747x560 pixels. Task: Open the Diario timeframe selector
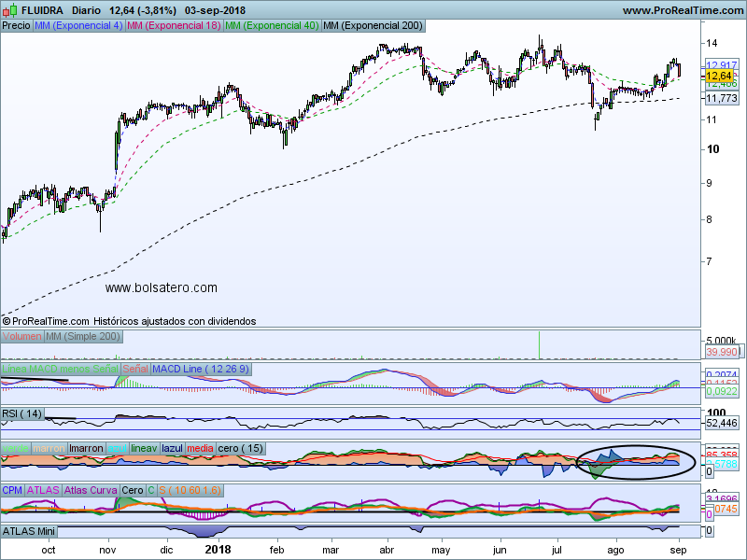coord(87,9)
